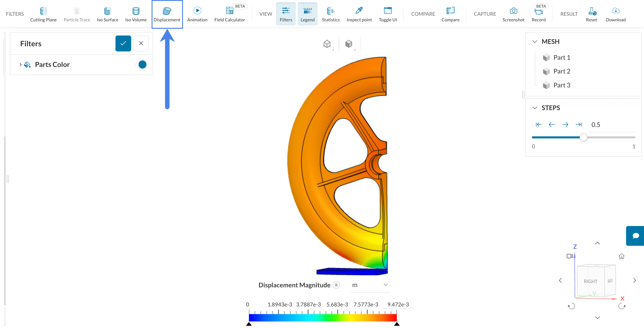Click the steps slider handle
Image resolution: width=644 pixels, height=328 pixels.
point(583,137)
